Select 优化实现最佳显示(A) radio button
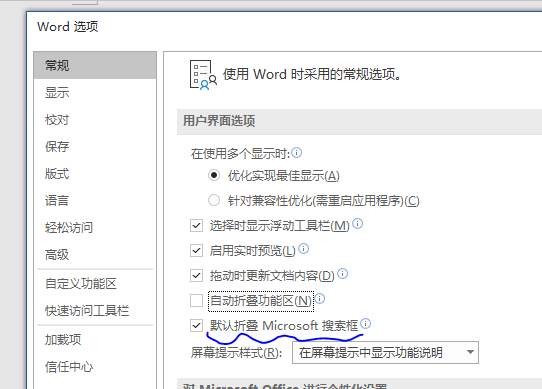542x389 pixels. 214,175
